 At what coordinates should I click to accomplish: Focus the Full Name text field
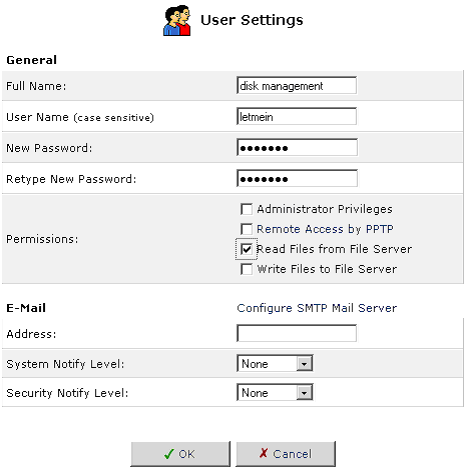297,86
